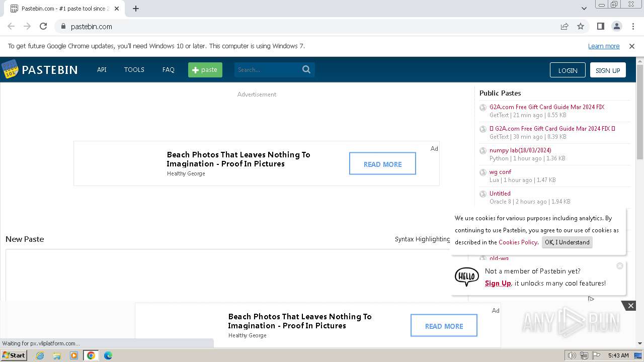The width and height of the screenshot is (644, 362).
Task: Open the Learn more link
Action: pos(604,46)
